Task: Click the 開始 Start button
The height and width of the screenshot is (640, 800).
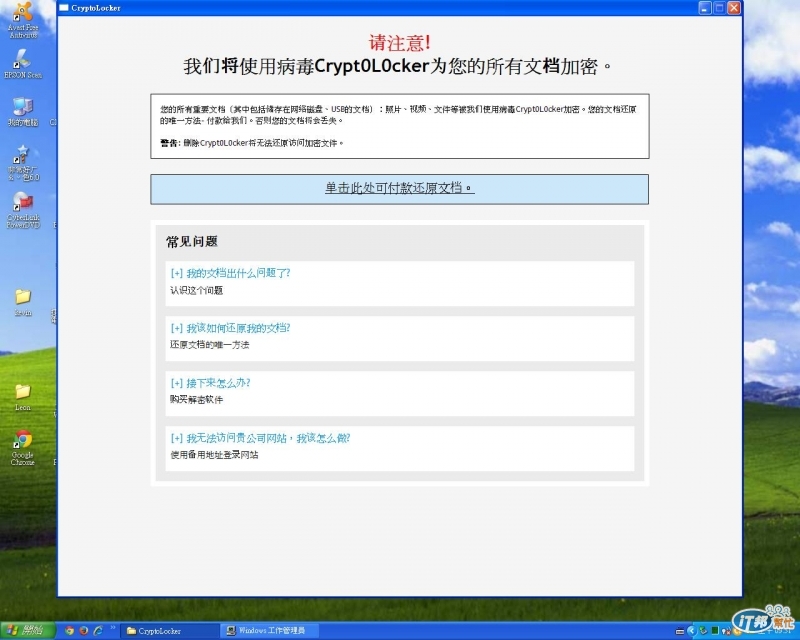Action: pyautogui.click(x=28, y=630)
